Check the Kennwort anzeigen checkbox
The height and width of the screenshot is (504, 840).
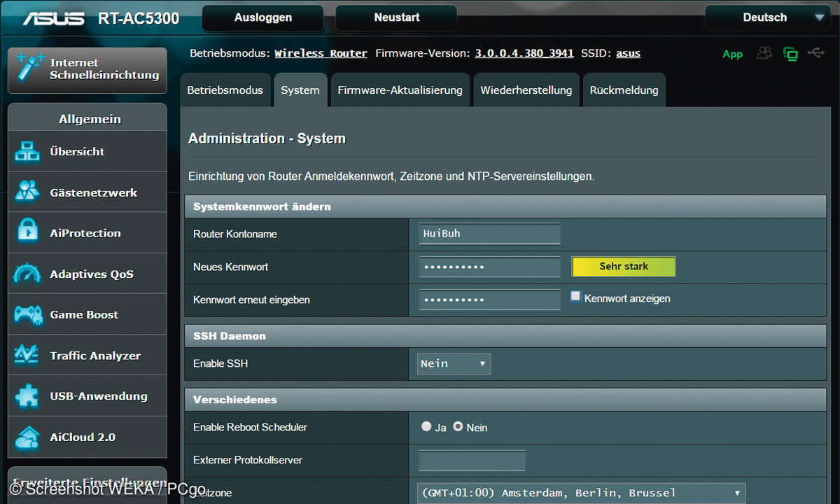pos(575,297)
